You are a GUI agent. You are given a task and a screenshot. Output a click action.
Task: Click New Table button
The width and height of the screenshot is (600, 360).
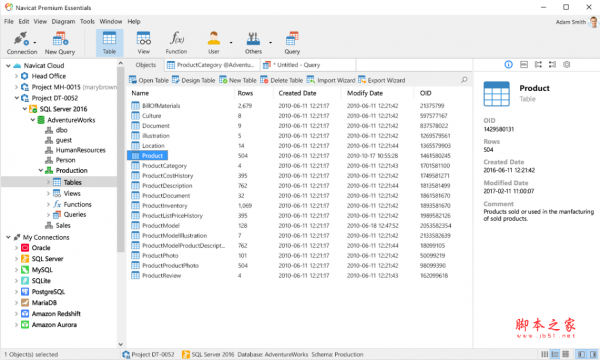(x=238, y=80)
